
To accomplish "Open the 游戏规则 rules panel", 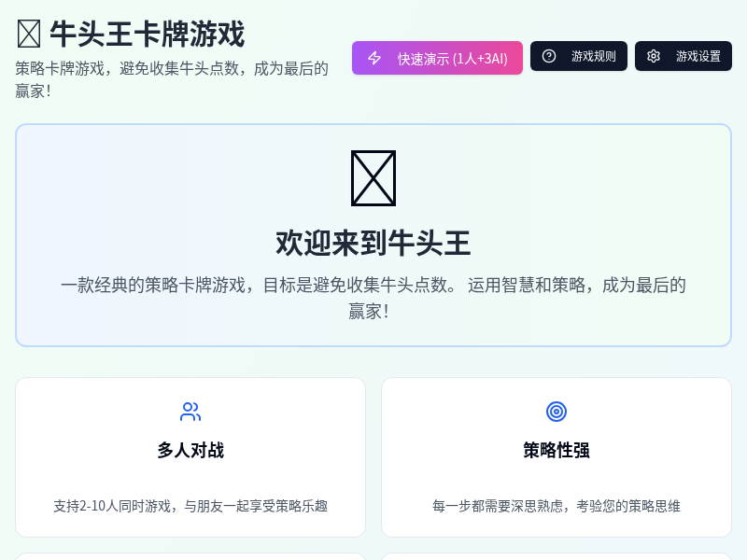I will tap(579, 55).
